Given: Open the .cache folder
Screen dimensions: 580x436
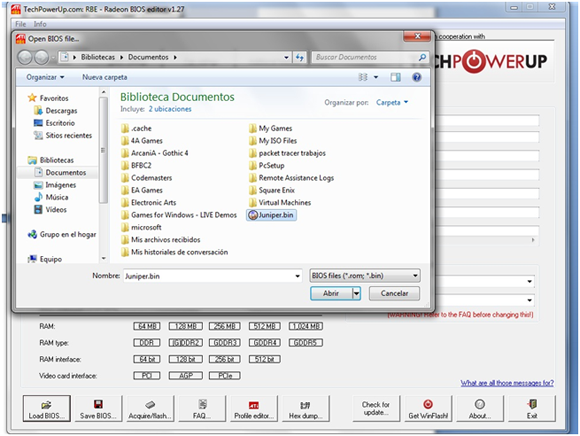Looking at the screenshot, I should 136,128.
